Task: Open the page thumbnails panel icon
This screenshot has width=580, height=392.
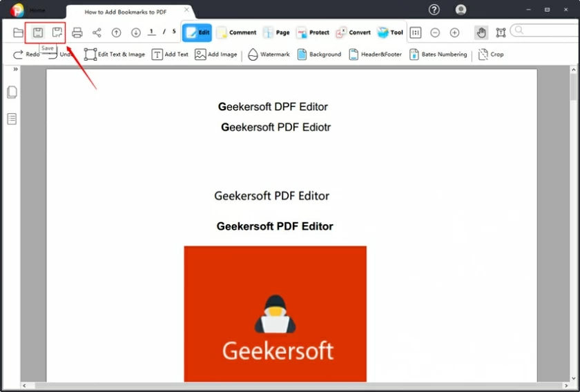Action: pos(12,92)
